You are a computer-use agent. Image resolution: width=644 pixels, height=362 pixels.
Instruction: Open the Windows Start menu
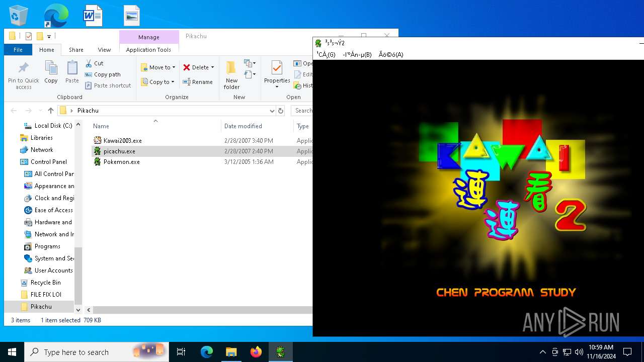pos(12,352)
